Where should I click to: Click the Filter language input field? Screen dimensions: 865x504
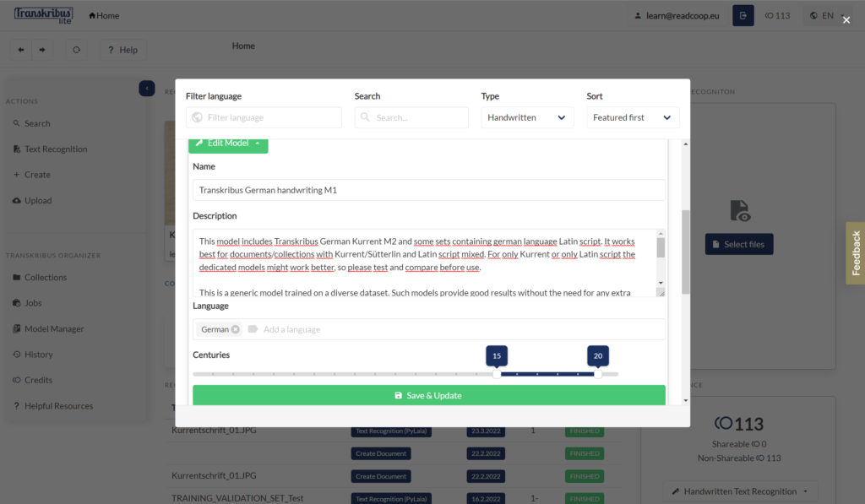point(272,117)
